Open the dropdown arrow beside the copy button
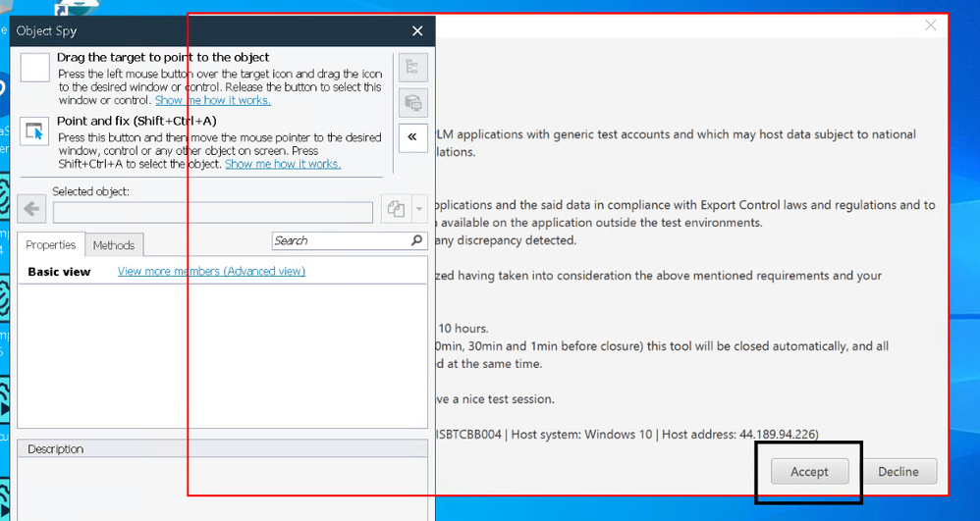 [419, 209]
